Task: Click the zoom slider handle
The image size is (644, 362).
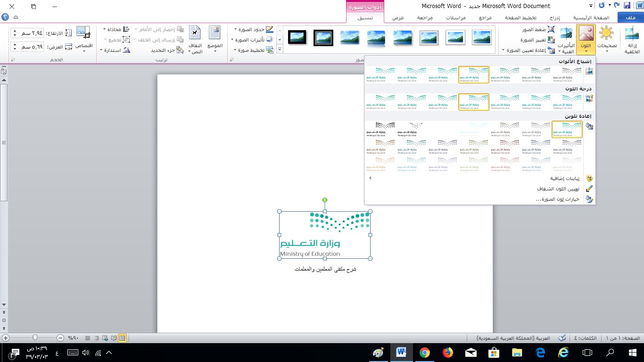Action: 35,338
